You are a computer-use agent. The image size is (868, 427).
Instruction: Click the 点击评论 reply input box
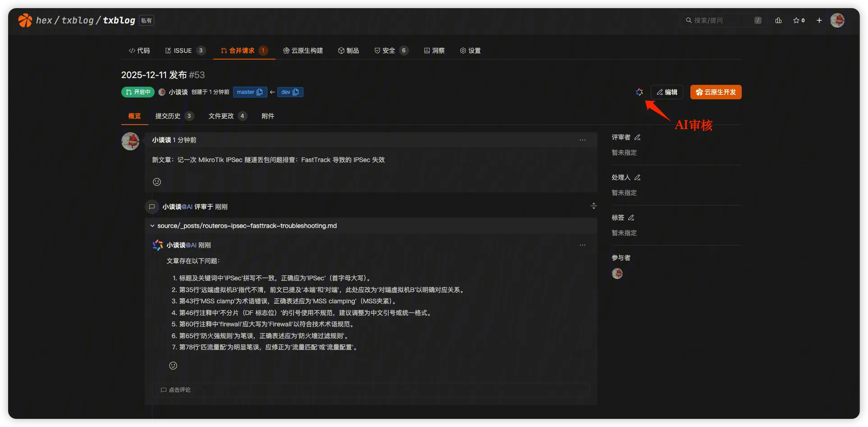pos(371,390)
